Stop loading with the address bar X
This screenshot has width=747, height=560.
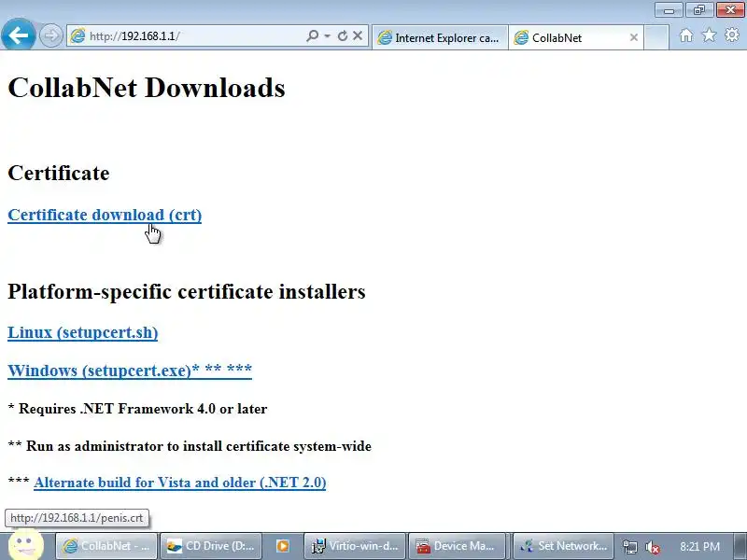[x=358, y=35]
